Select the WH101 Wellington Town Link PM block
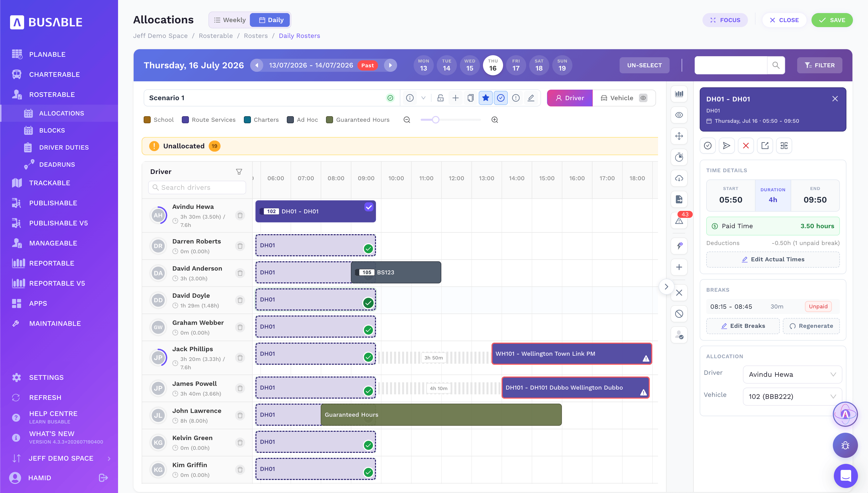The width and height of the screenshot is (868, 493). coord(572,354)
